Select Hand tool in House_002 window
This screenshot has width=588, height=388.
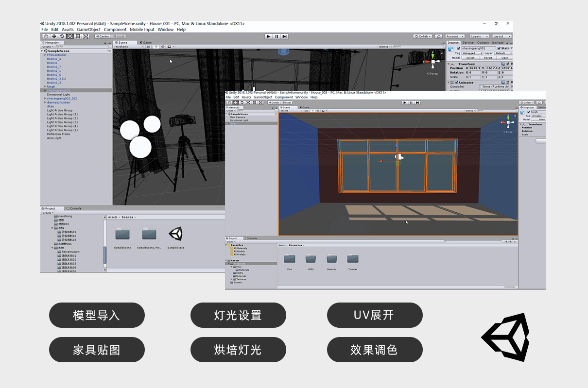pos(229,102)
